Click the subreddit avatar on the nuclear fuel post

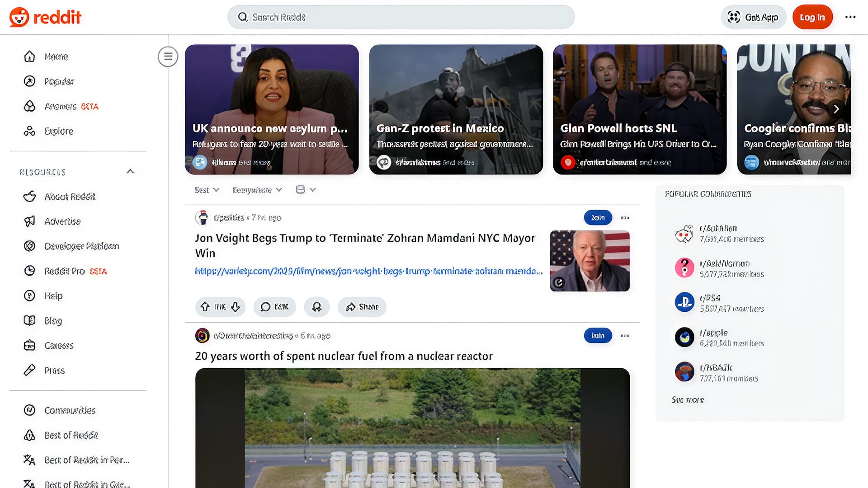pos(202,336)
